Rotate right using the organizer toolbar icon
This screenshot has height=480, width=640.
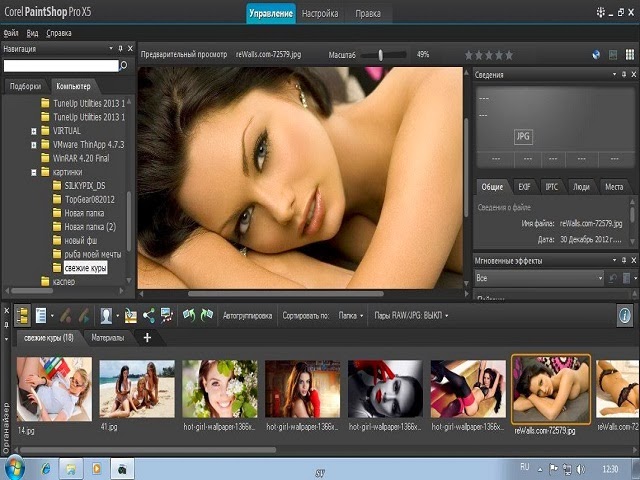point(207,315)
